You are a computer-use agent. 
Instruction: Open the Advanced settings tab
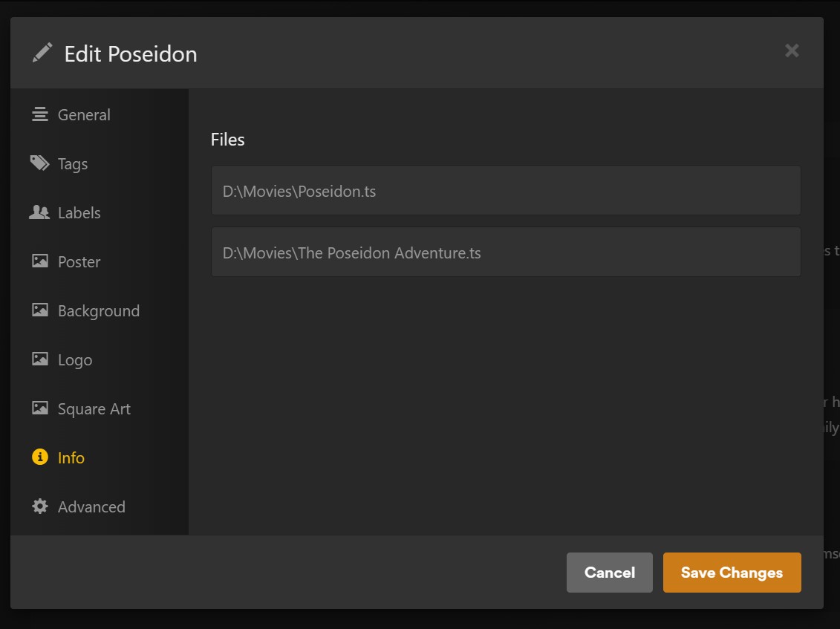[91, 507]
